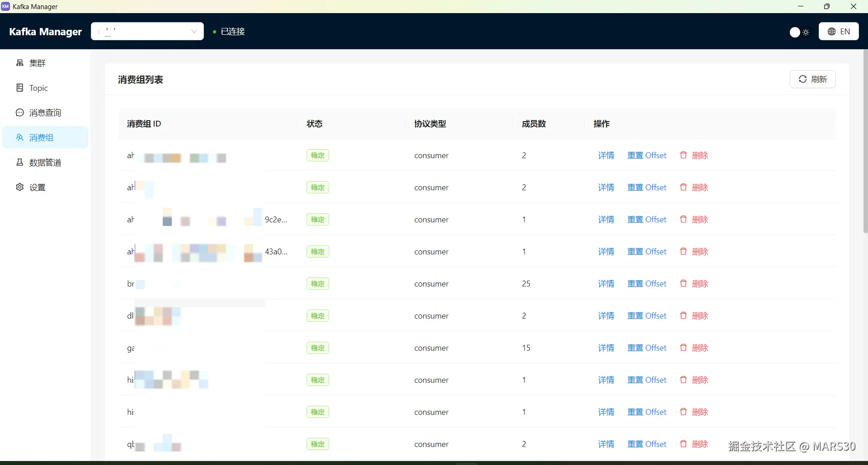This screenshot has height=465, width=868.
Task: Click trash icon for the qb group
Action: [684, 444]
